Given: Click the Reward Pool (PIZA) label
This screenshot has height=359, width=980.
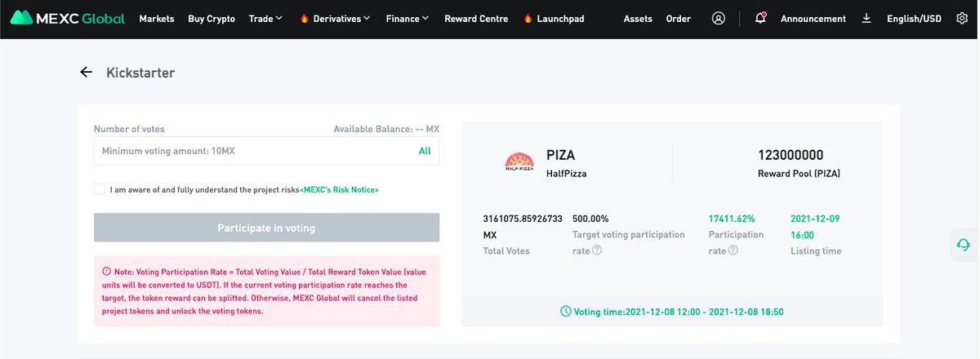Looking at the screenshot, I should pyautogui.click(x=799, y=174).
